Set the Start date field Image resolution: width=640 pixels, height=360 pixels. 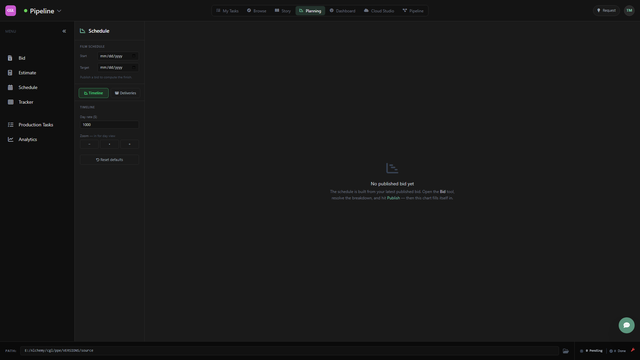click(118, 56)
